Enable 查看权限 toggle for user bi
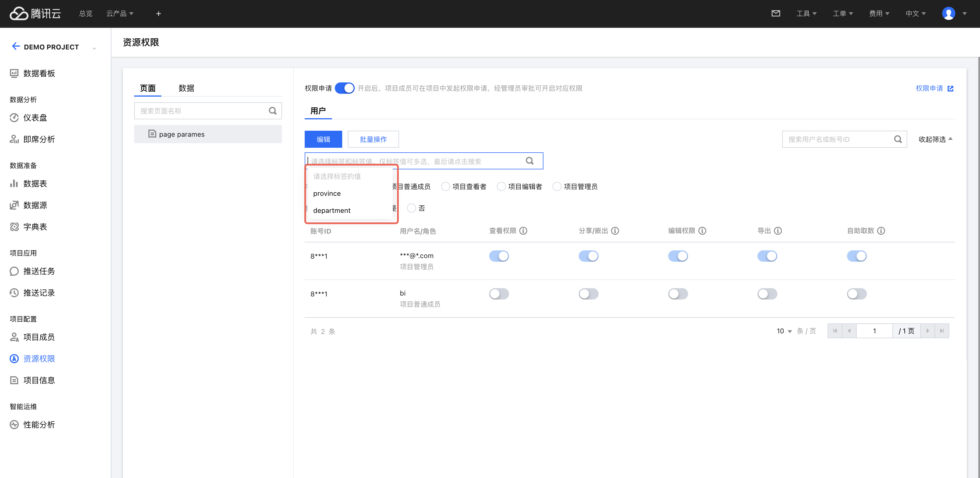This screenshot has height=478, width=980. point(499,294)
